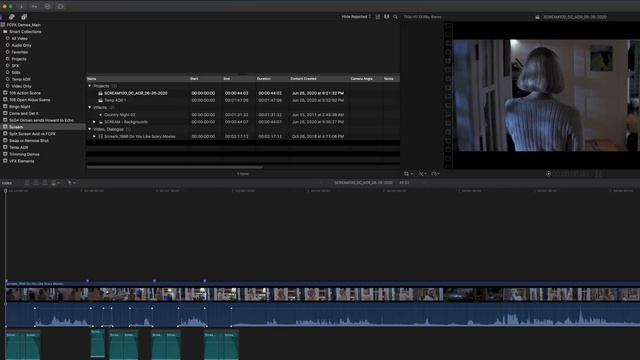Show the Background Tasks circular icon
The height and width of the screenshot is (360, 640).
click(47, 7)
